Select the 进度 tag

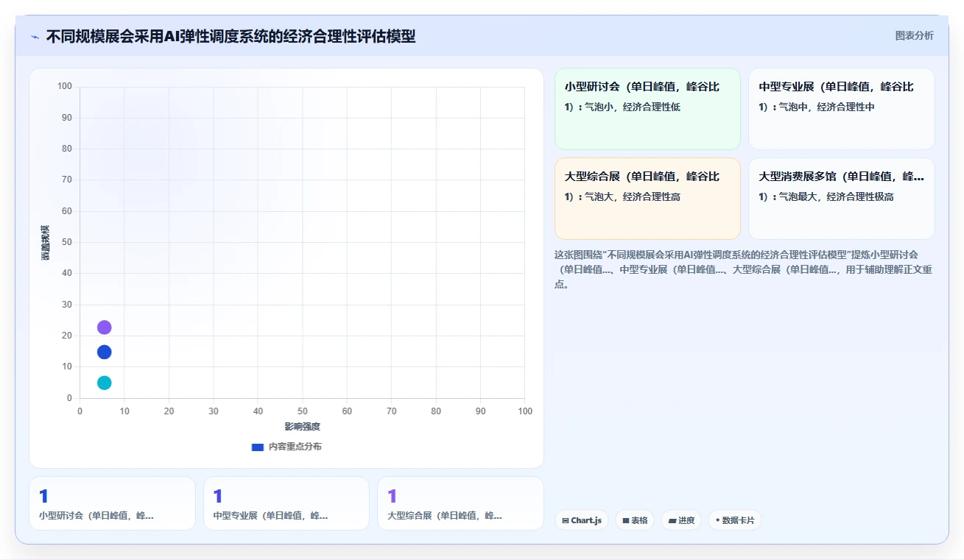[x=681, y=520]
